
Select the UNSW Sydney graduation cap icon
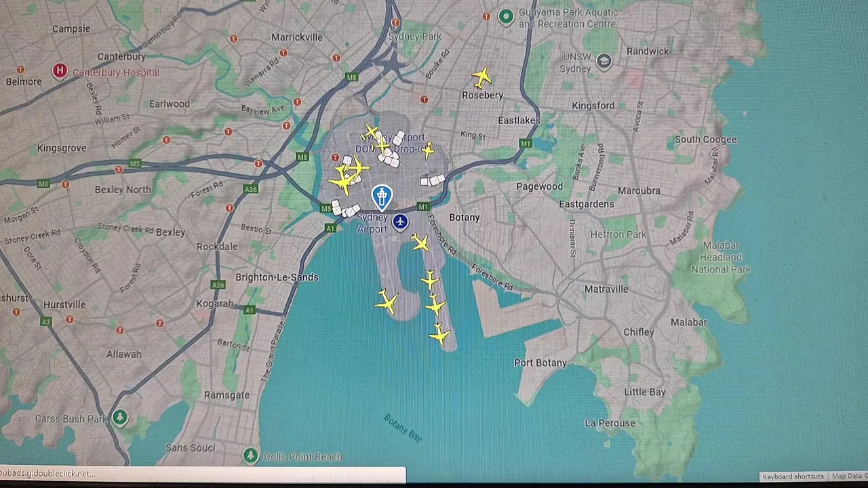tap(604, 62)
